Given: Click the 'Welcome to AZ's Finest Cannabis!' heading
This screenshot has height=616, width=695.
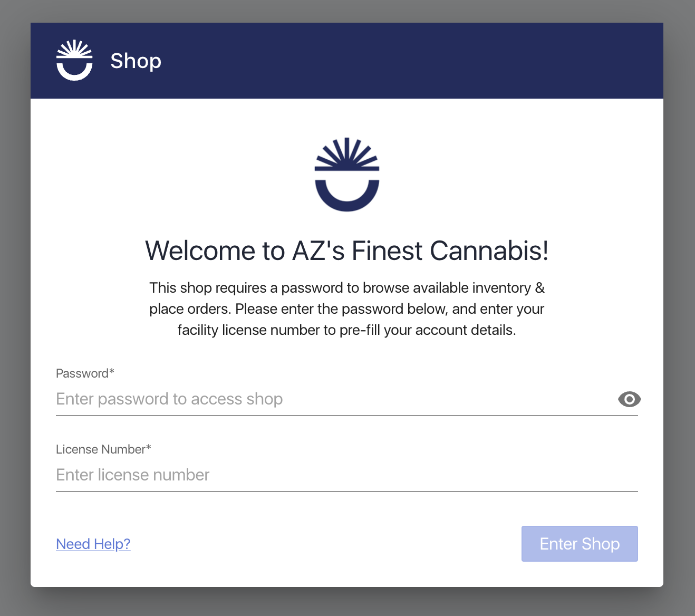Looking at the screenshot, I should 347,251.
